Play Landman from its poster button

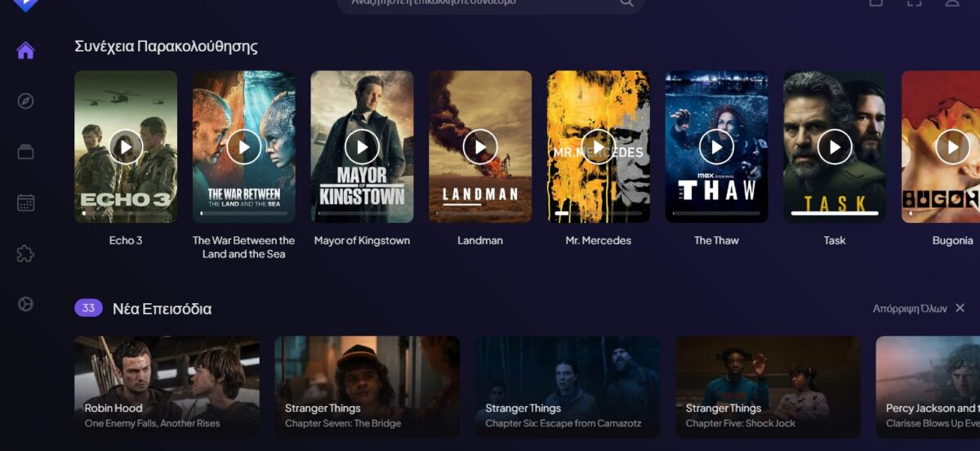point(480,147)
